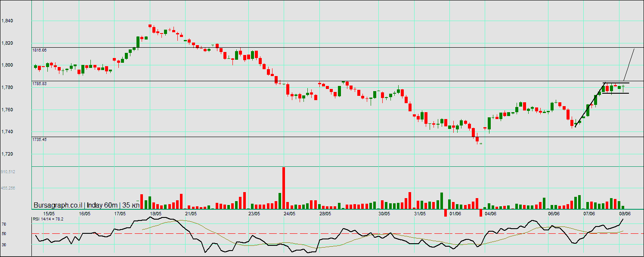Screen dimensions: 644x257
Task: Click the red marker beside 04/06
Action: coord(481,213)
